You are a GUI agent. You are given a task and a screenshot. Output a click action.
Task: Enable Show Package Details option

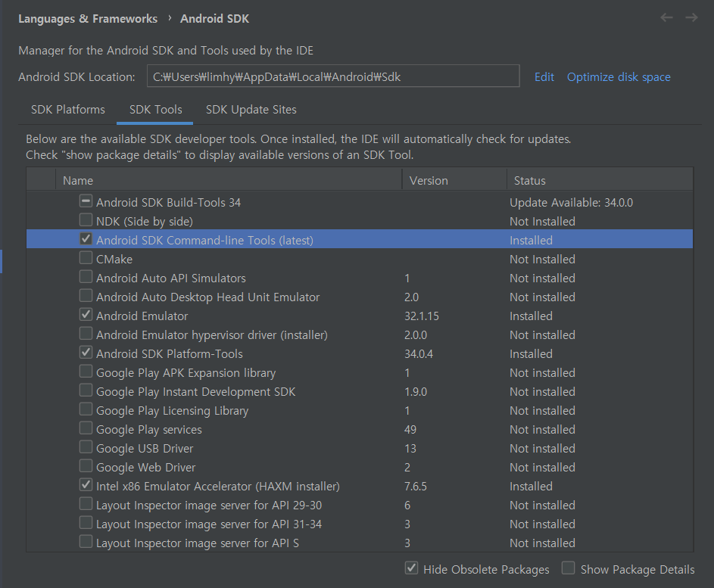(x=568, y=568)
